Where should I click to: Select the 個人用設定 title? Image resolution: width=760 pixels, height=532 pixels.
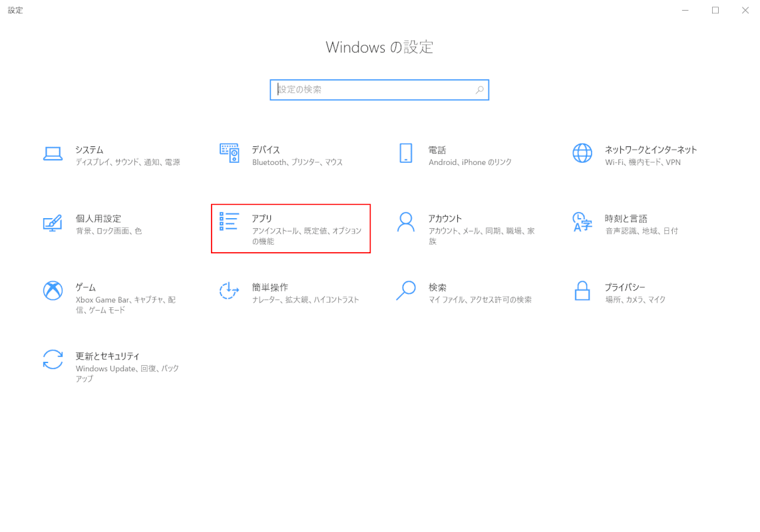[x=98, y=219]
